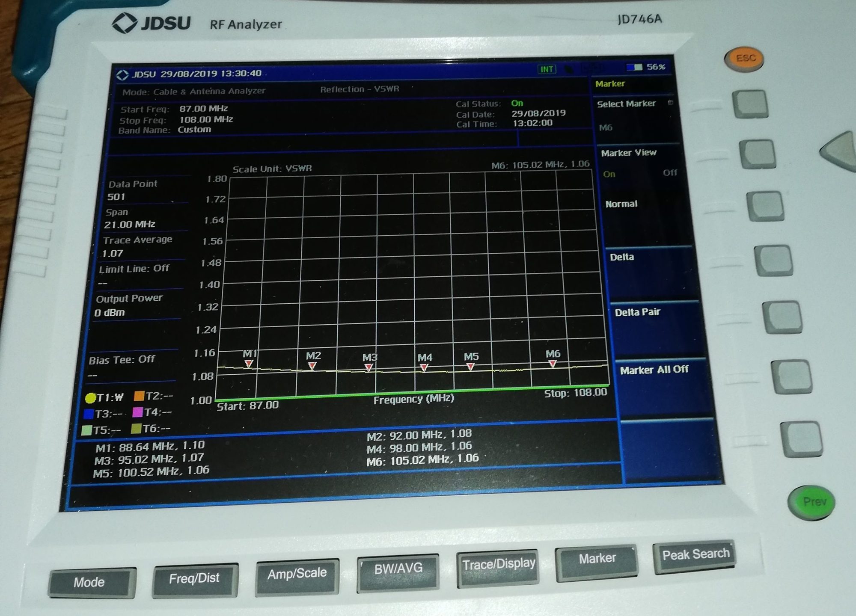
Task: Push the green Prev hardware button
Action: click(812, 502)
